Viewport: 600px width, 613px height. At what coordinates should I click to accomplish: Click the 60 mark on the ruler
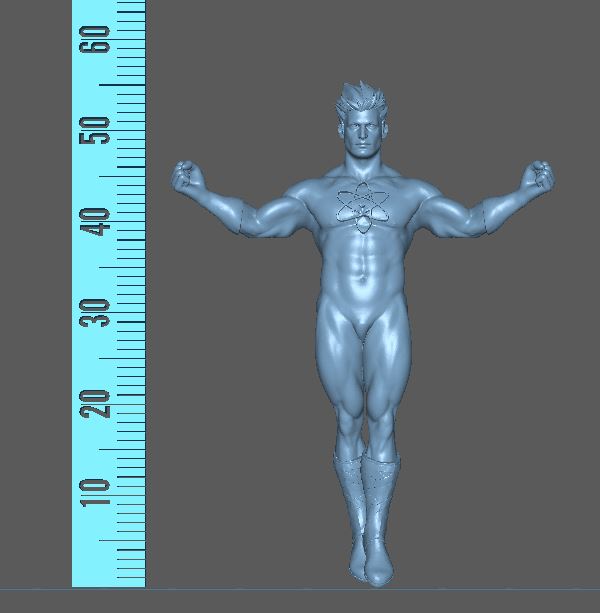tap(96, 42)
